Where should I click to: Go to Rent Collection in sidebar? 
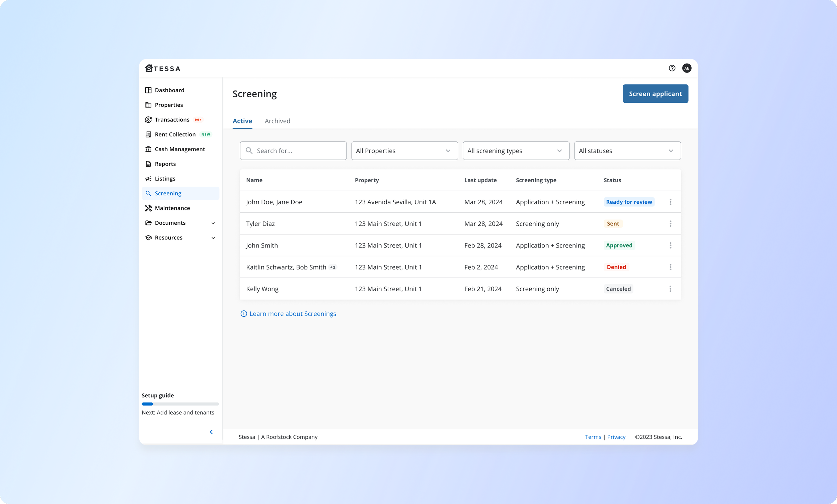click(175, 134)
